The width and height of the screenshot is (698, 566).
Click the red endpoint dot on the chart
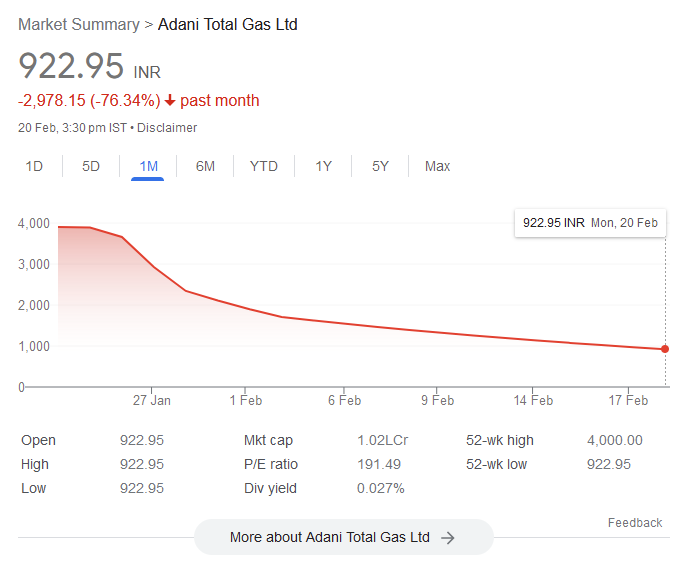pos(665,349)
